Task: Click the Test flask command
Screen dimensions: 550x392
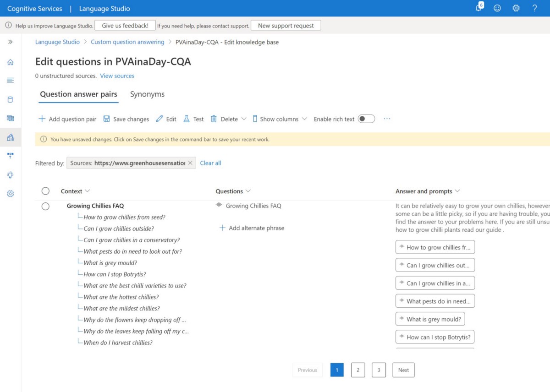Action: click(193, 119)
